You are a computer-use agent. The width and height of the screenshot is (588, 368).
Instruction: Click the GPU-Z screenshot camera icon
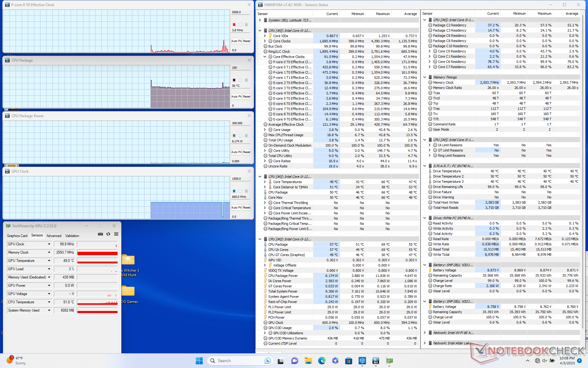pos(100,234)
